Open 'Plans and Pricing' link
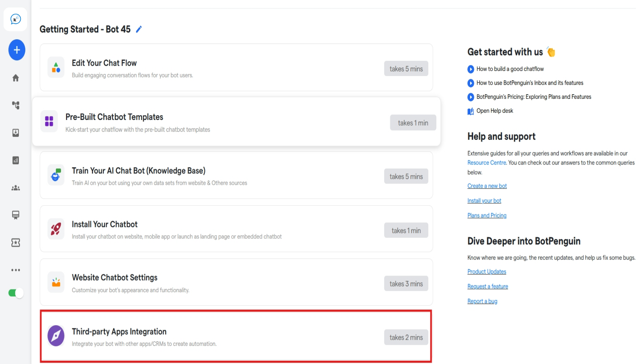 coord(487,216)
